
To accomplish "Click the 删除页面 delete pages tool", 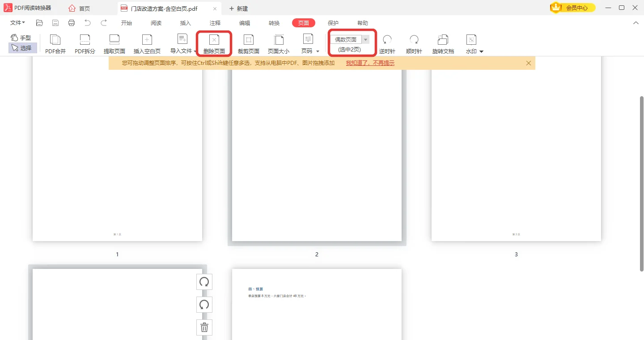I will pos(214,44).
